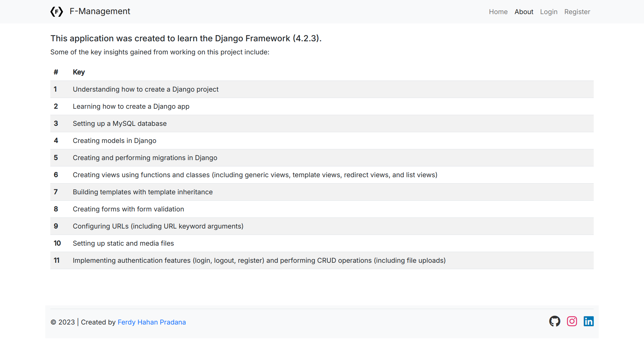Viewport: 644px width, 348px height.
Task: Click the # column header
Action: tap(56, 72)
